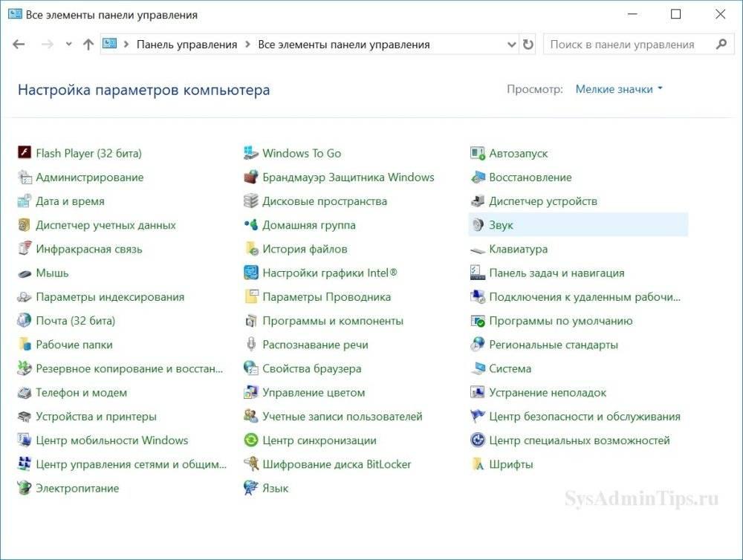Click the search magnifier icon
This screenshot has width=743, height=560.
(x=721, y=45)
